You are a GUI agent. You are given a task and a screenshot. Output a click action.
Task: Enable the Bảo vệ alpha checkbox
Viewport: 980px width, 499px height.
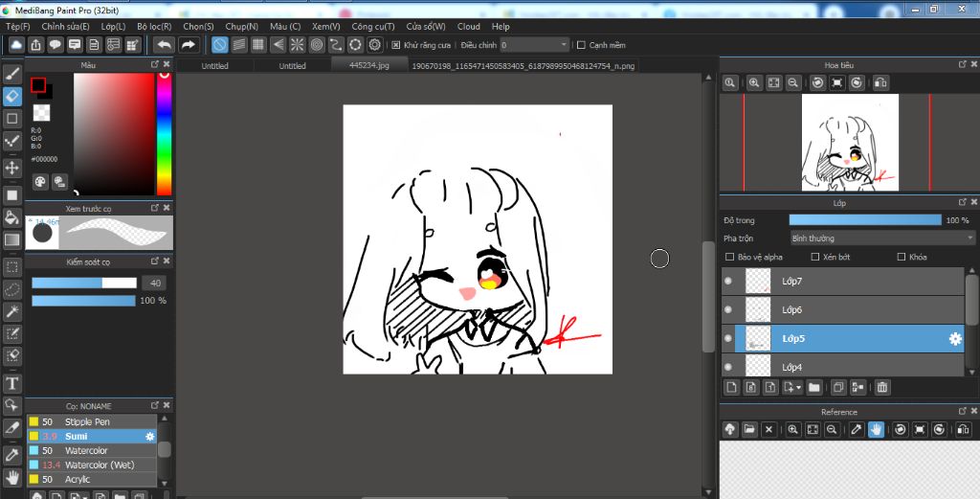click(x=729, y=257)
